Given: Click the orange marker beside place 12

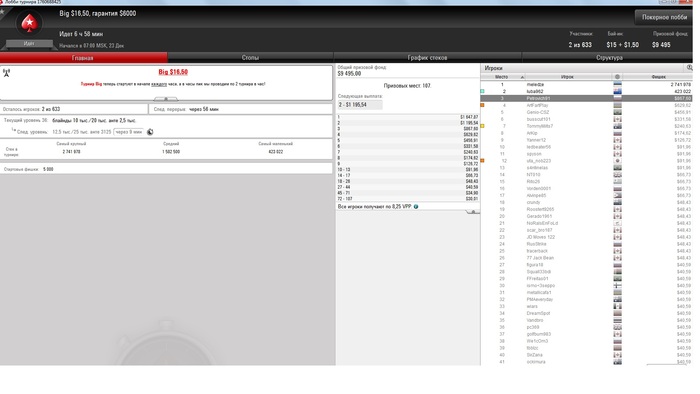Looking at the screenshot, I should coord(482,161).
